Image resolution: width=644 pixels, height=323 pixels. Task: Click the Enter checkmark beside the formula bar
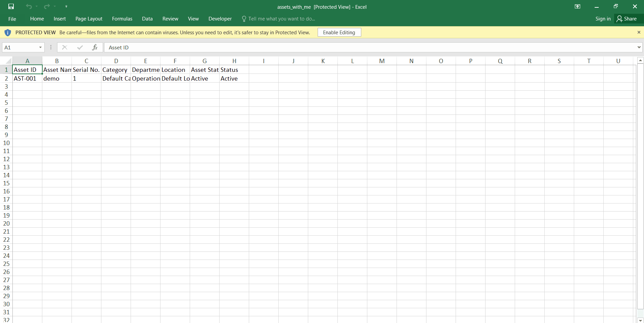pos(80,47)
